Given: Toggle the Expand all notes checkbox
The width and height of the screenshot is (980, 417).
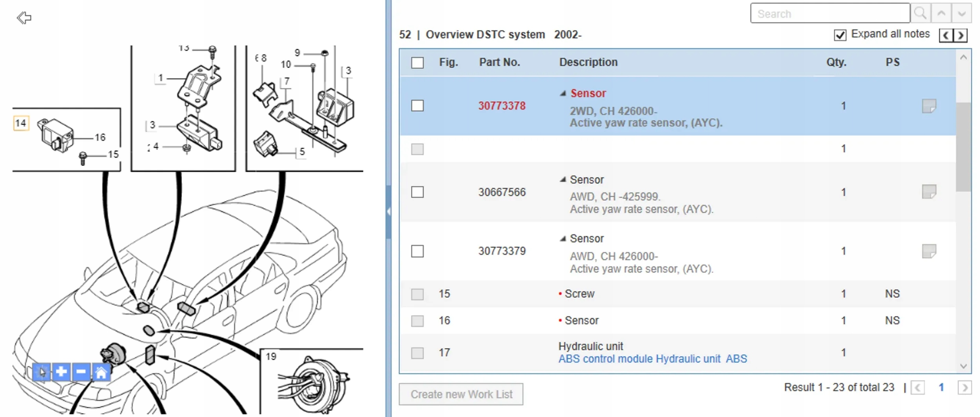Looking at the screenshot, I should click(x=840, y=35).
